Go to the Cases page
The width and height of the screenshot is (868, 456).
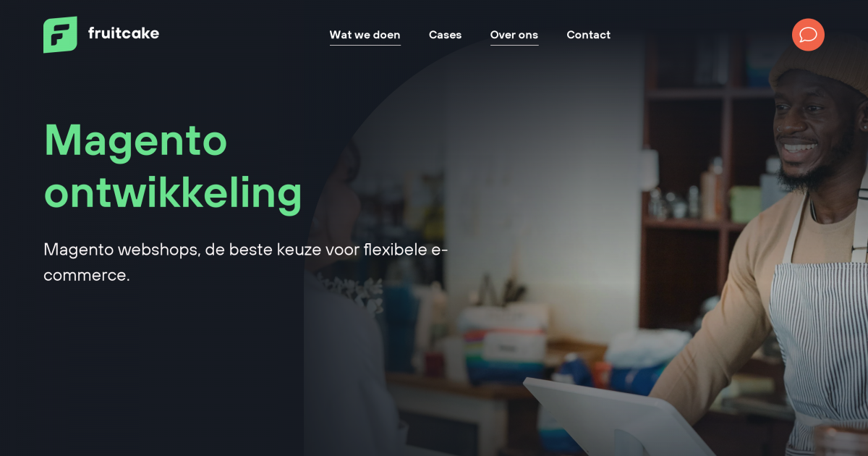point(445,35)
